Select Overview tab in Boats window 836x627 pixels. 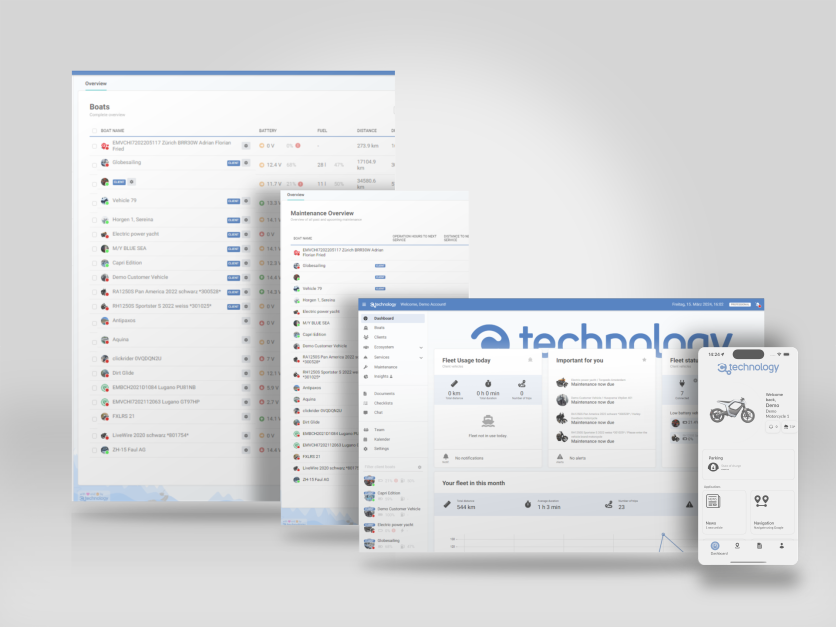tap(96, 84)
